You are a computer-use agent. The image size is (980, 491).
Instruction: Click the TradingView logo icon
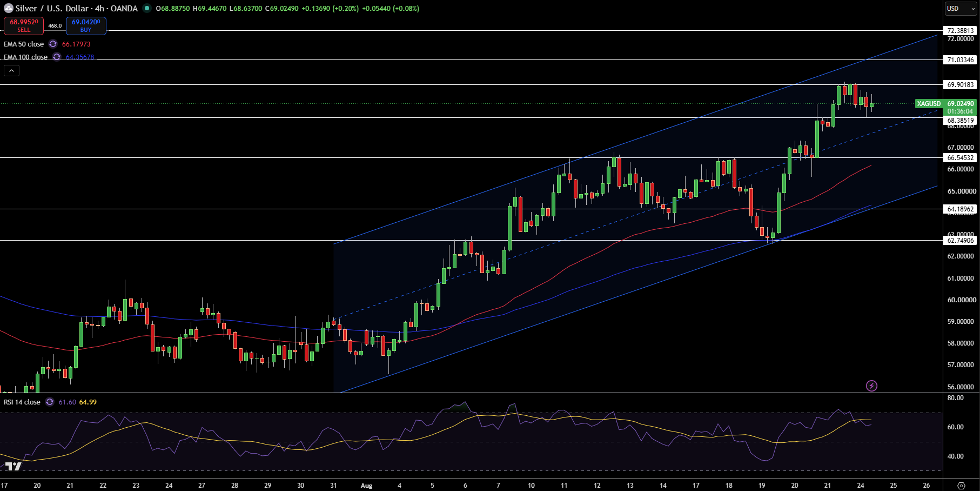[x=14, y=467]
